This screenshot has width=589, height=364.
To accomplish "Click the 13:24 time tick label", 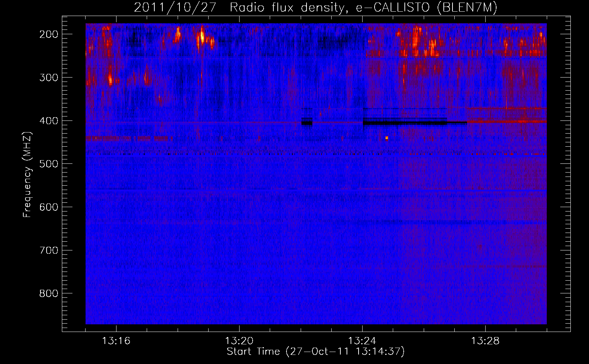I will pos(362,341).
